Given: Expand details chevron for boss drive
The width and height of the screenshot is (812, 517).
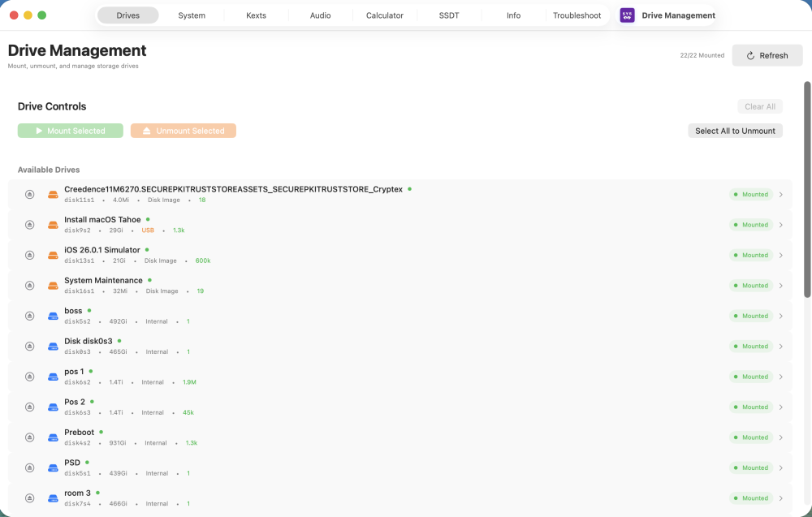Looking at the screenshot, I should point(780,316).
